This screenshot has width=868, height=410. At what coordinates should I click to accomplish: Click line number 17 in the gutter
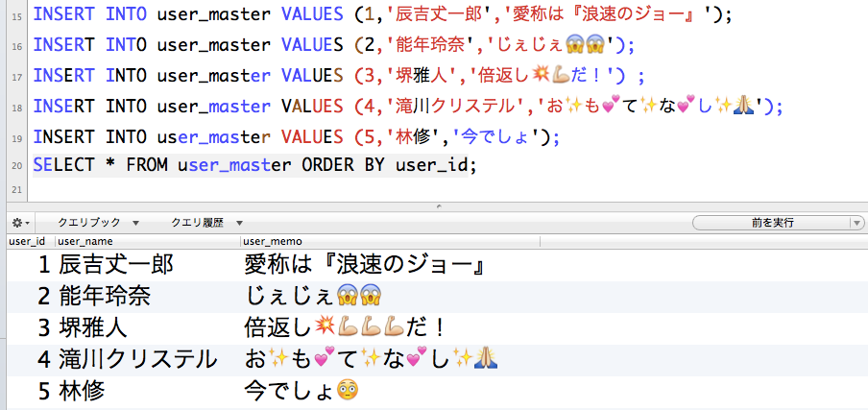pos(16,77)
